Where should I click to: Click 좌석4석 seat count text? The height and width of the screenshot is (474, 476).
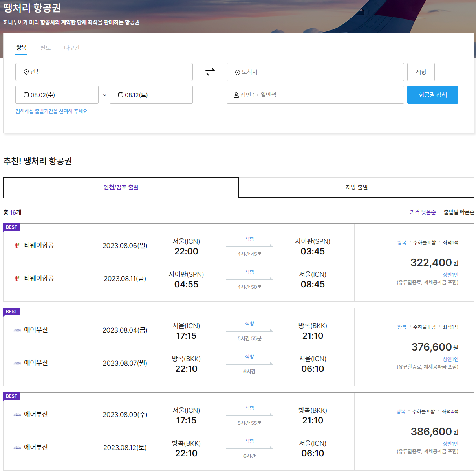pyautogui.click(x=450, y=412)
